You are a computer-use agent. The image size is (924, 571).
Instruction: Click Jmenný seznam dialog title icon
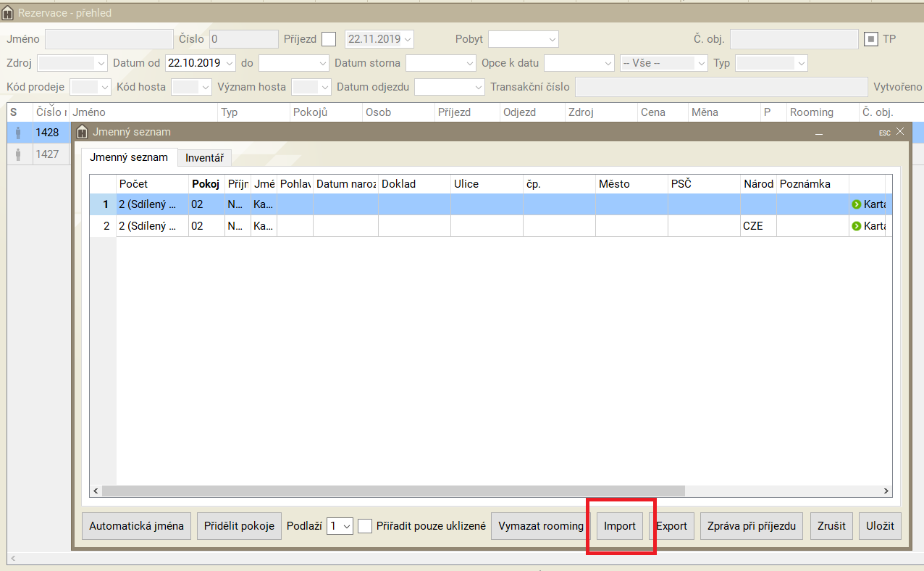point(83,132)
